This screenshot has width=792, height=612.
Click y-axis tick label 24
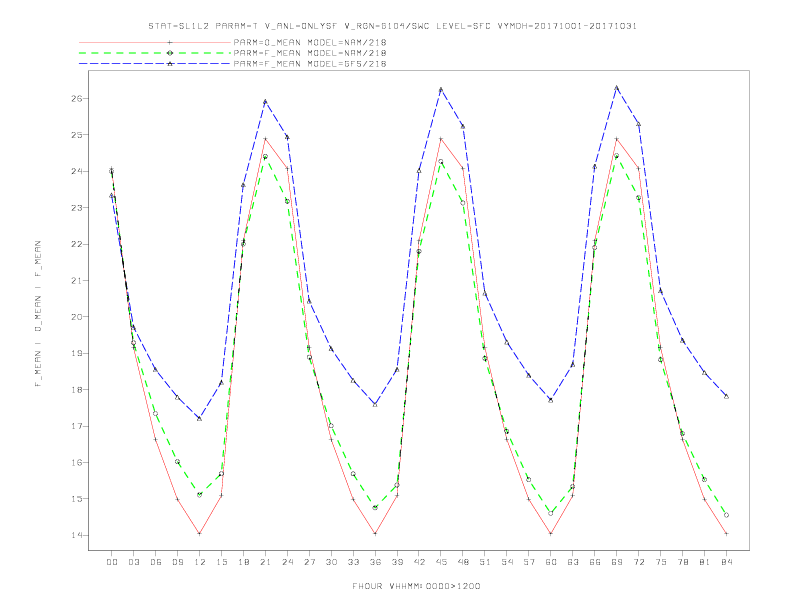(76, 171)
